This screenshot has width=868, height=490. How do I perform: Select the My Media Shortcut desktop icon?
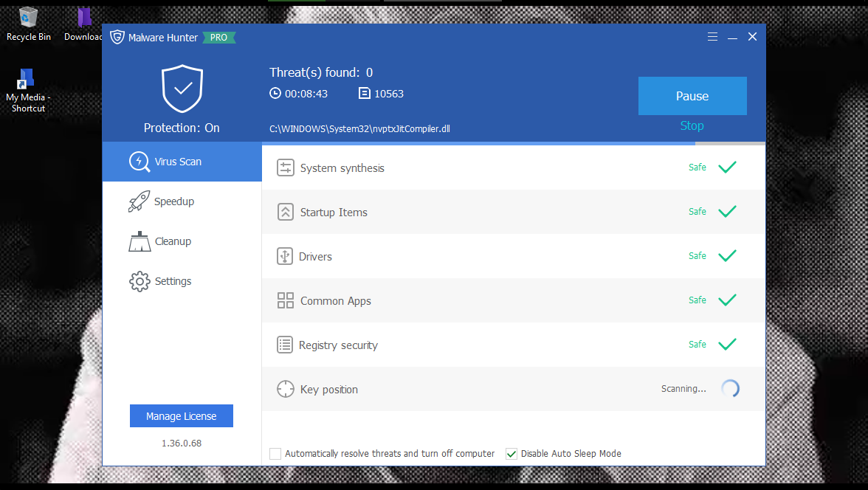click(28, 91)
